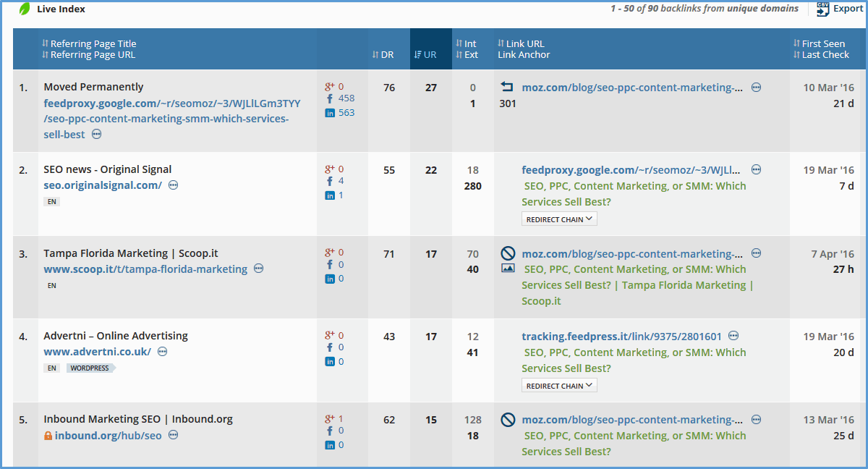Click Facebook icon in Scoop.it row
This screenshot has height=469, width=868.
point(330,265)
